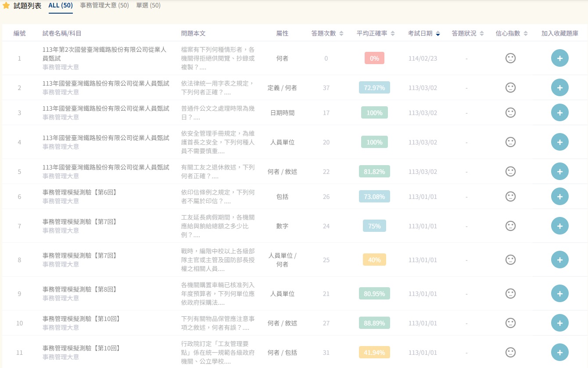Viewport: 588px width, 368px height.
Task: Add question 1 to the collection with the plus button
Action: pyautogui.click(x=559, y=58)
